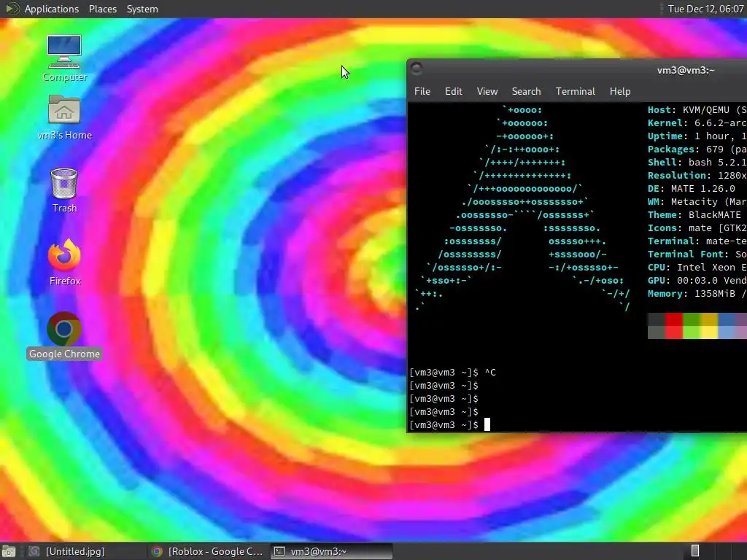Click the clock showing Tue Dec 12

coord(705,9)
